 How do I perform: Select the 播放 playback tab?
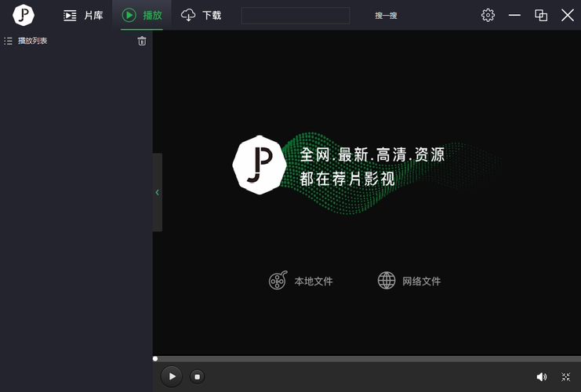(142, 15)
